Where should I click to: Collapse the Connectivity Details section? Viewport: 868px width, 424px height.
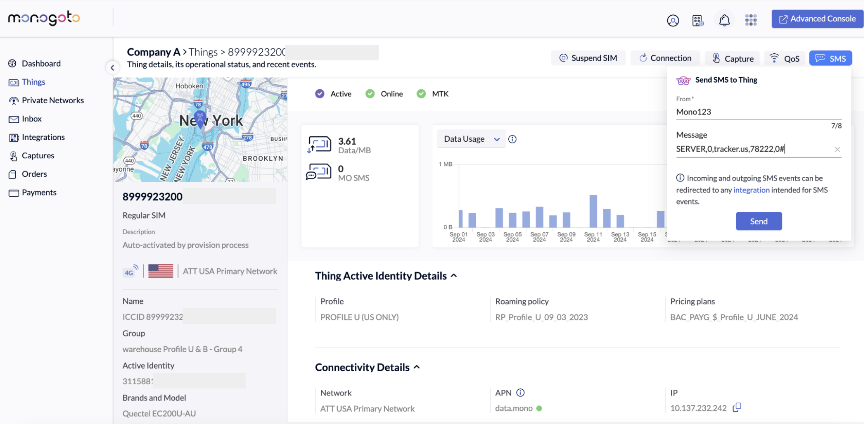point(417,367)
